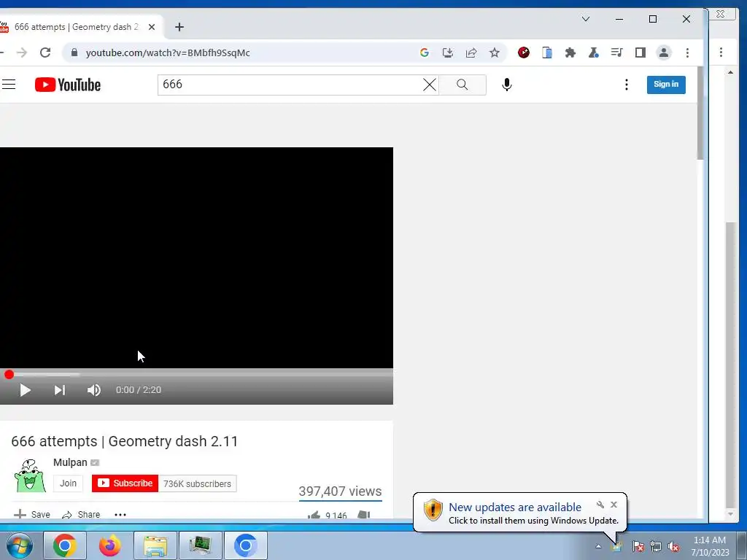Open the monitor app in taskbar
Screen dimensions: 747x560
[x=201, y=545]
